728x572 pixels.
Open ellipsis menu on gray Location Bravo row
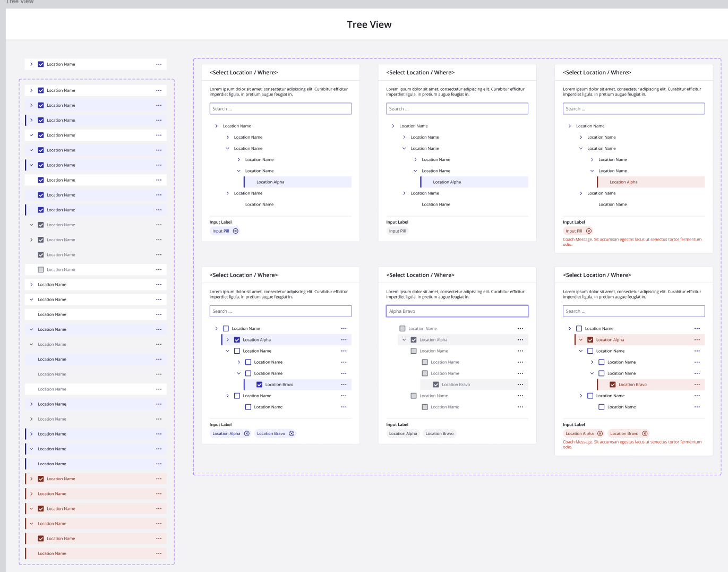point(520,385)
